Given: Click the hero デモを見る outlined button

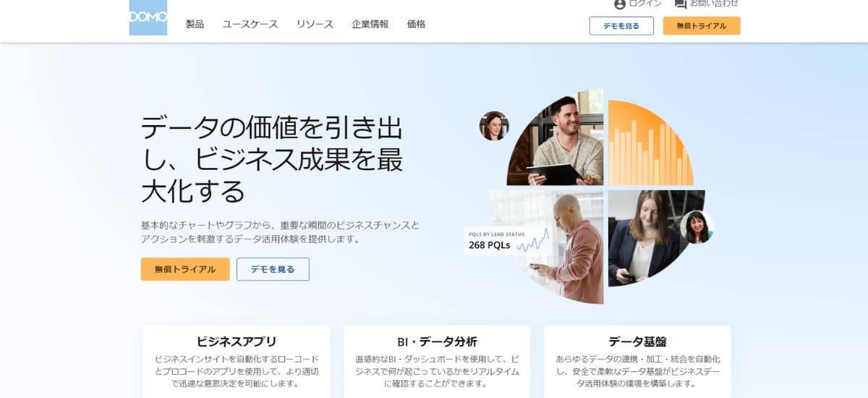Looking at the screenshot, I should coord(273,269).
